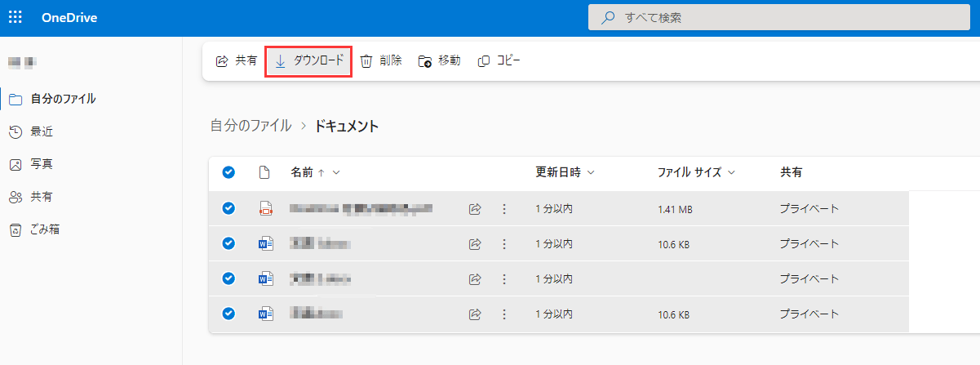Click the magnifier icon in search box
980x365 pixels.
click(x=607, y=17)
